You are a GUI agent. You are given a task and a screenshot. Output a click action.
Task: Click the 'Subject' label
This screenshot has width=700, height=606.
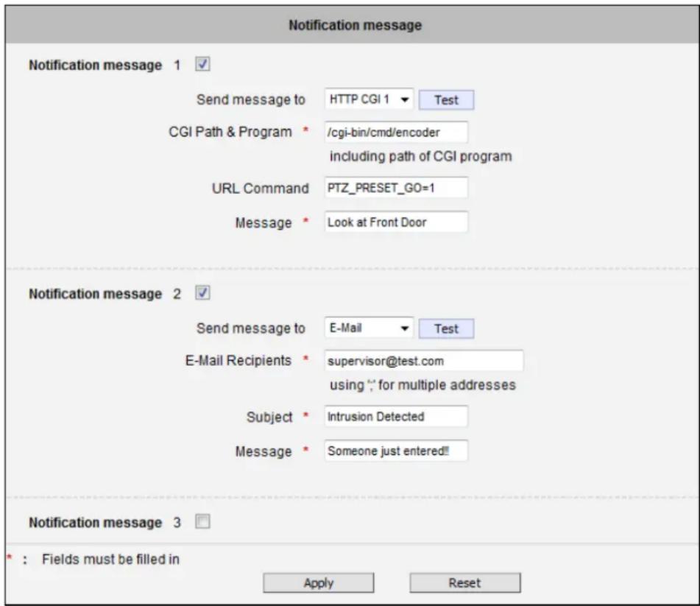pyautogui.click(x=269, y=417)
